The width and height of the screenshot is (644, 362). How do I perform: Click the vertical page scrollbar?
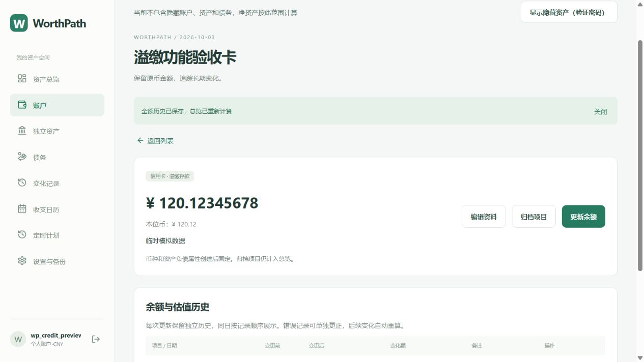tap(640, 155)
